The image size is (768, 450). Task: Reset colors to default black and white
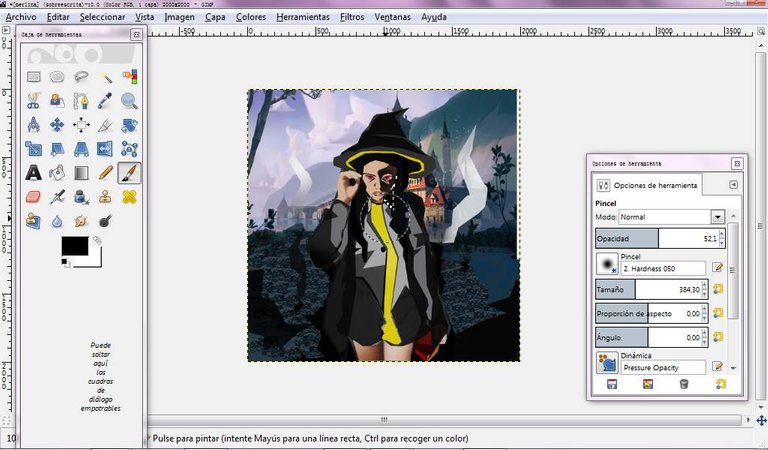pos(65,263)
